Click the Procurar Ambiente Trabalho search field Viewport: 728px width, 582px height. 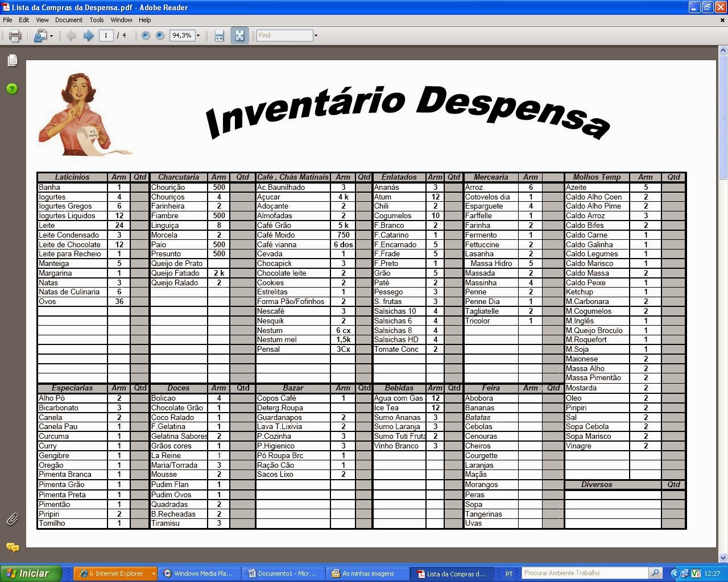585,573
